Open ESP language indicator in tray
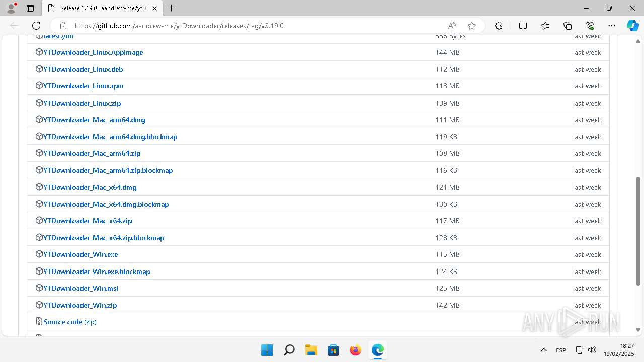644x362 pixels. 561,350
